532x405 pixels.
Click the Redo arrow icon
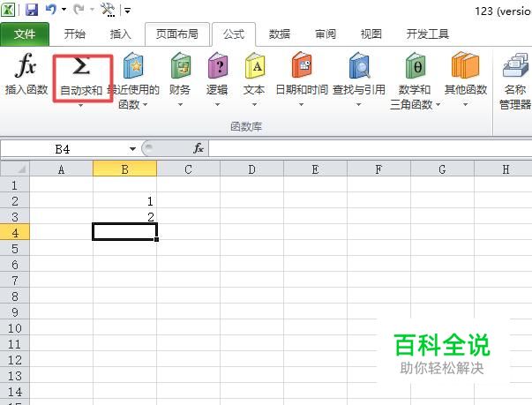click(x=79, y=10)
